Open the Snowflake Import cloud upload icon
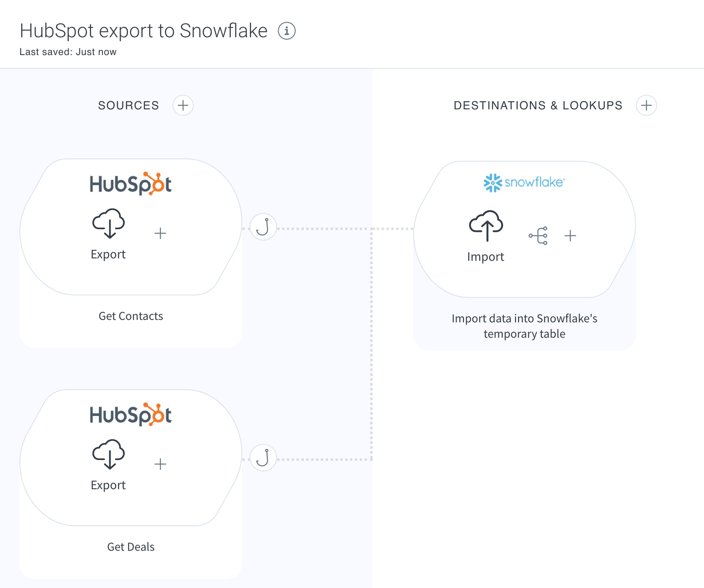Image resolution: width=704 pixels, height=588 pixels. coord(486,226)
